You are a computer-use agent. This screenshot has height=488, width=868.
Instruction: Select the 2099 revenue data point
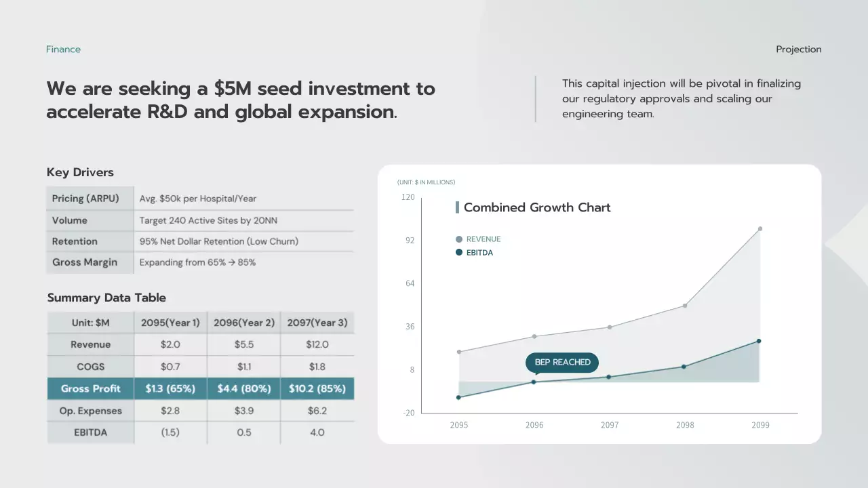click(x=760, y=229)
